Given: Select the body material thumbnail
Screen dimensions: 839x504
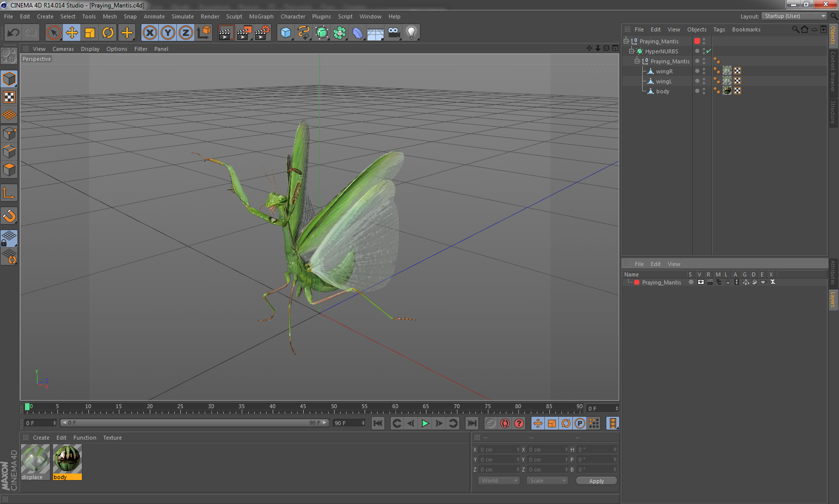Looking at the screenshot, I should [67, 459].
